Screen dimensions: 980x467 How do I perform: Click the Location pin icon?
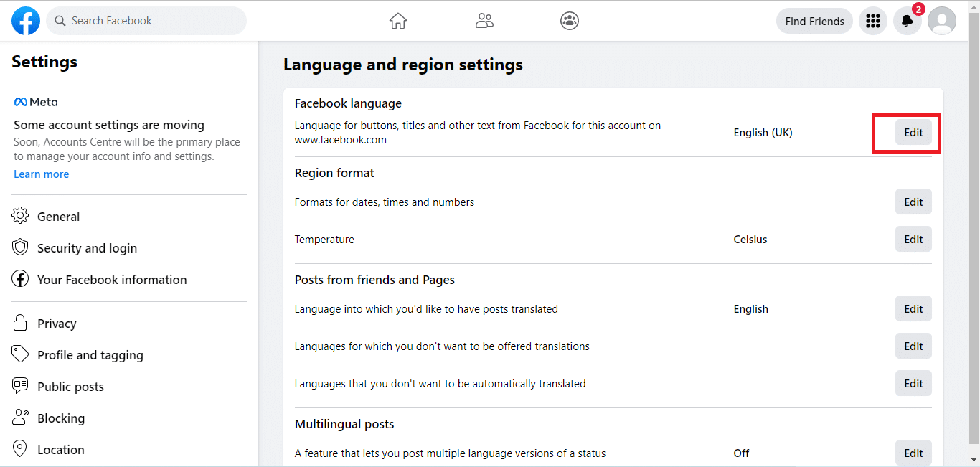(20, 449)
